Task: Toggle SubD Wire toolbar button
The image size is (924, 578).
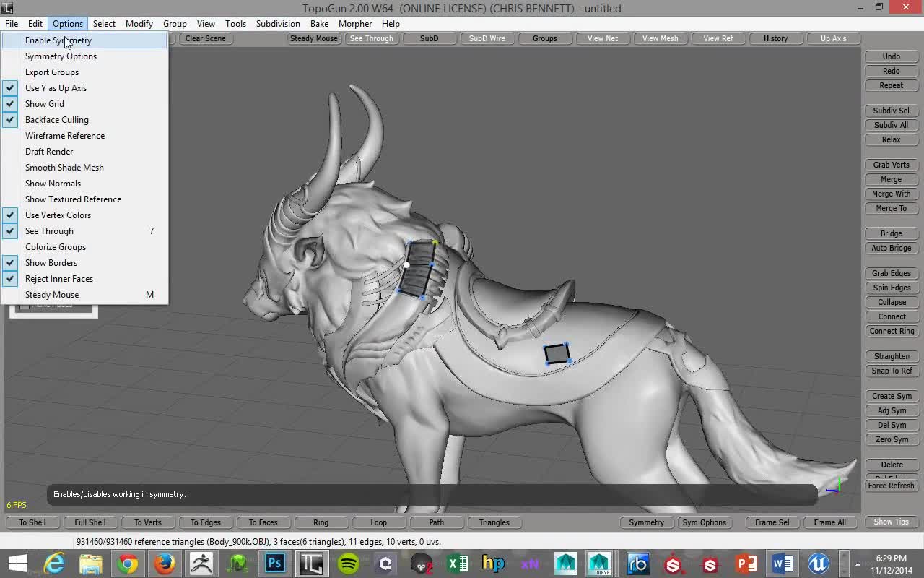Action: 487,38
